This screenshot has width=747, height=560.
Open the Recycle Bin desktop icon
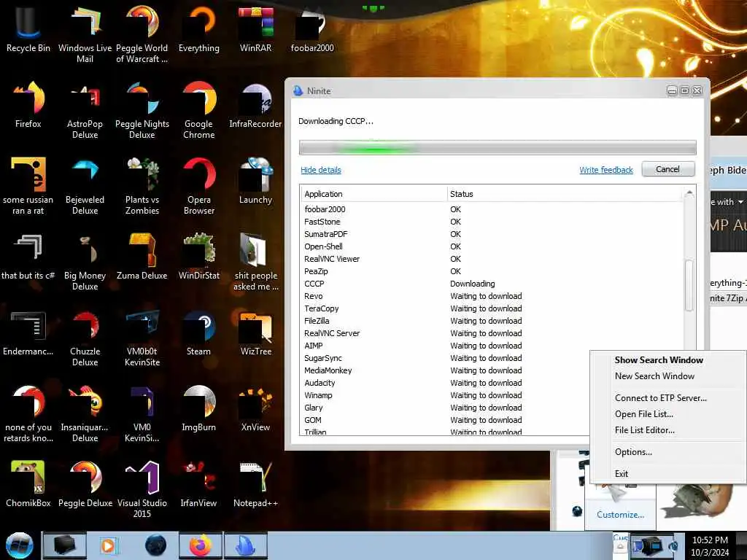tap(28, 29)
